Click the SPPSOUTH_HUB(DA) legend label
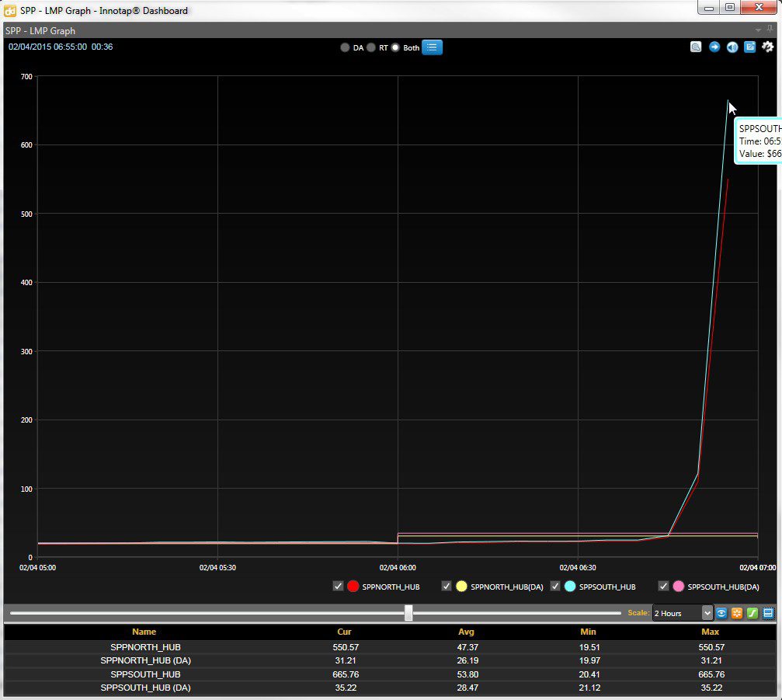 [723, 587]
